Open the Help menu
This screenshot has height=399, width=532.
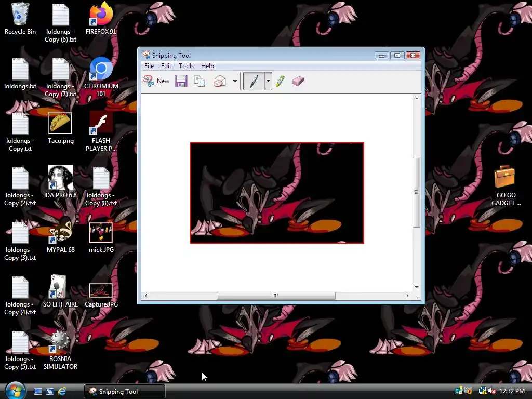coord(207,66)
